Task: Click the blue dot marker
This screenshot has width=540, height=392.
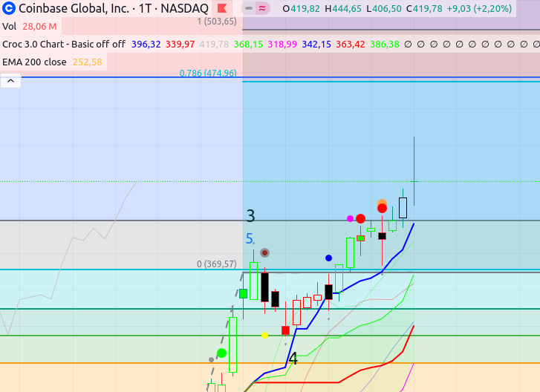Action: 328,258
